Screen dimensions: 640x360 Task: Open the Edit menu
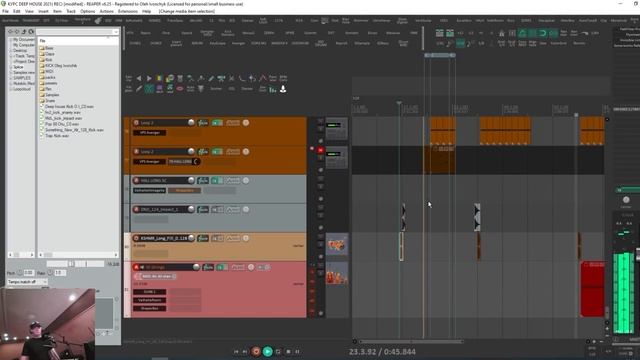tap(17, 11)
